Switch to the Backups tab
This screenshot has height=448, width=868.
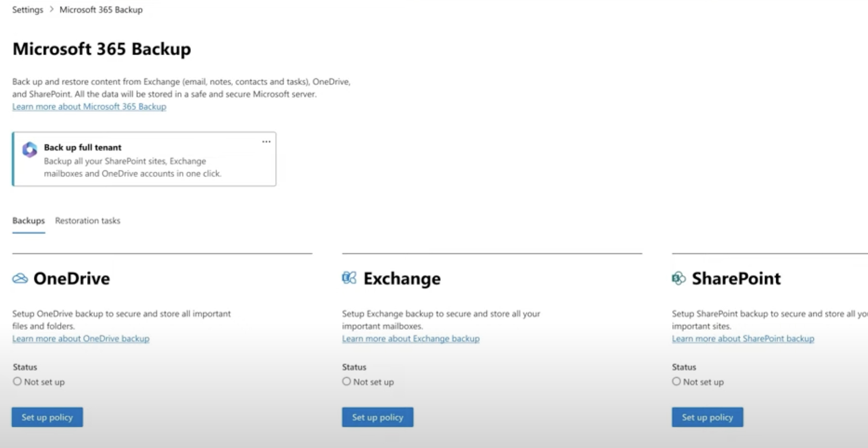(x=29, y=221)
